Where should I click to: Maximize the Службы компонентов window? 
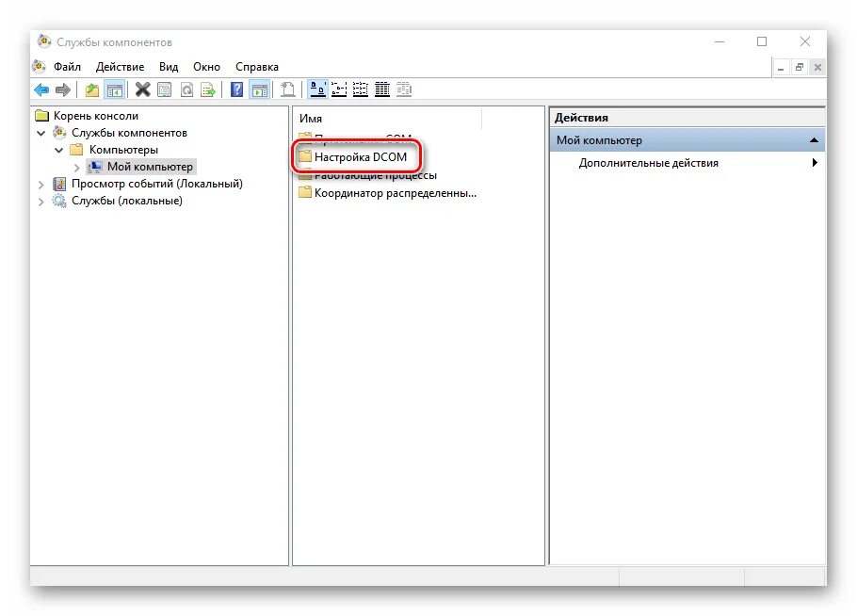tap(762, 41)
